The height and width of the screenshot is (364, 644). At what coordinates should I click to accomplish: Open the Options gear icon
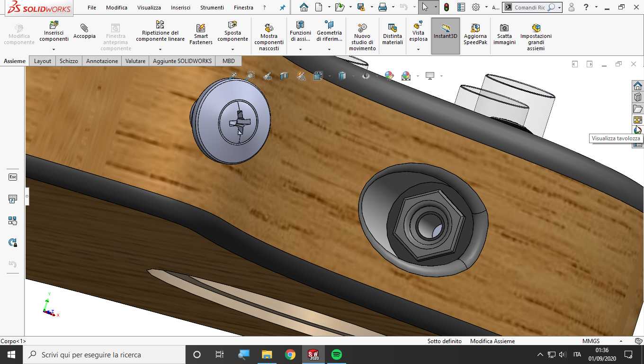click(476, 7)
